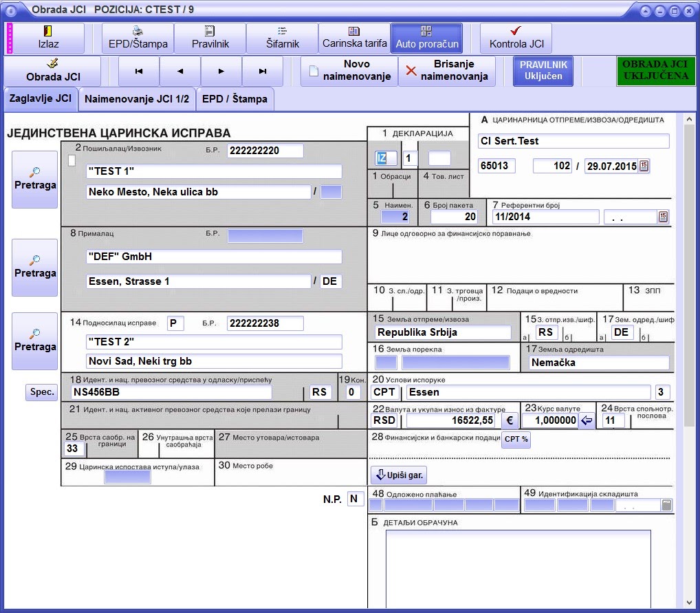The width and height of the screenshot is (700, 613).
Task: Edit recipient name "DEF" GmbH field
Action: click(214, 257)
